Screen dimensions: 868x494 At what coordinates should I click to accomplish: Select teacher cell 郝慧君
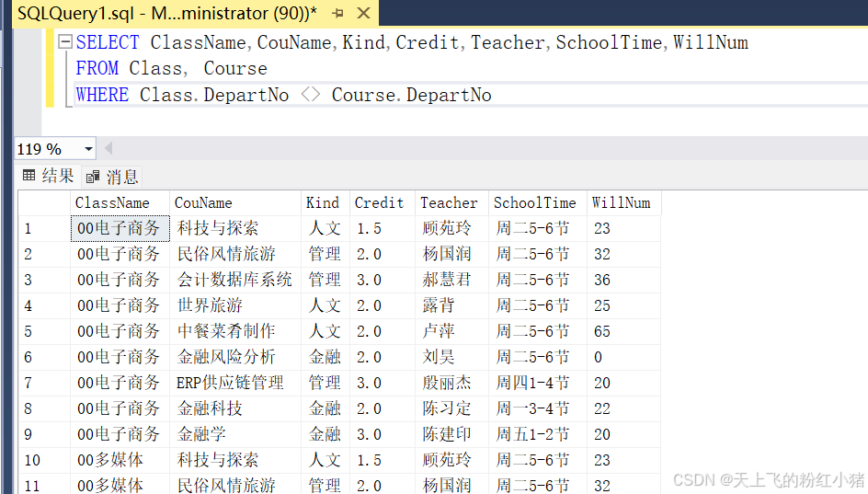(451, 281)
